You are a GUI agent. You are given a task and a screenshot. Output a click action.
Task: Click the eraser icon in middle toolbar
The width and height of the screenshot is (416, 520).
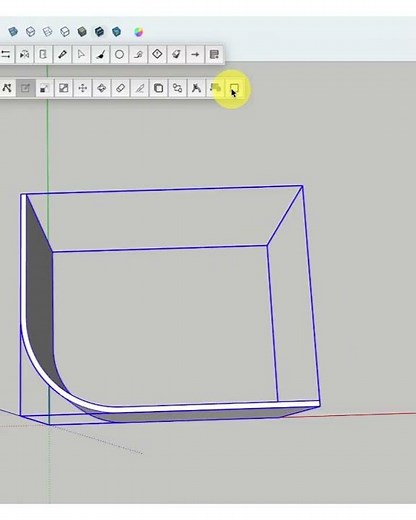176,54
